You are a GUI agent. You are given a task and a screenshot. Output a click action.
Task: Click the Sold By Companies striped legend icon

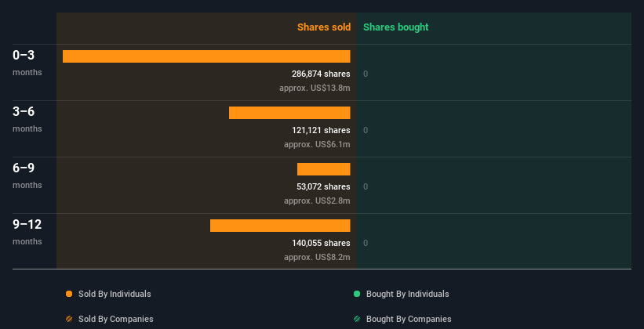click(69, 319)
